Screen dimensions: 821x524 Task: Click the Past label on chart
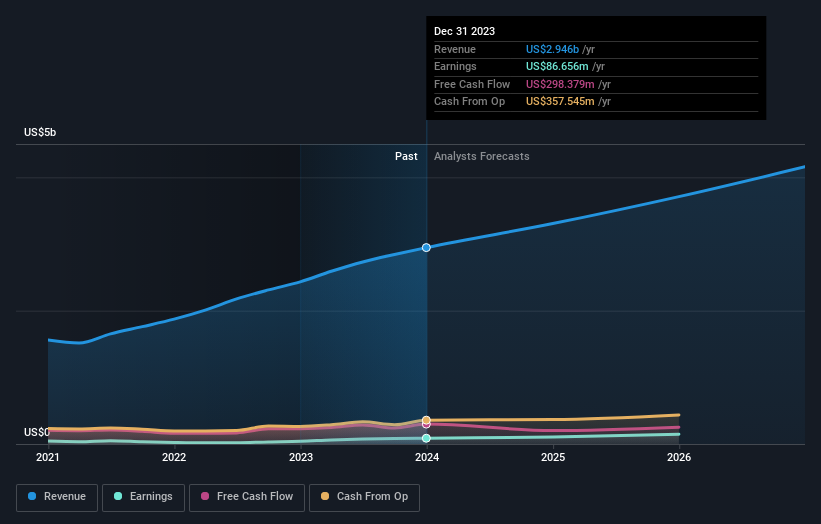(x=406, y=157)
